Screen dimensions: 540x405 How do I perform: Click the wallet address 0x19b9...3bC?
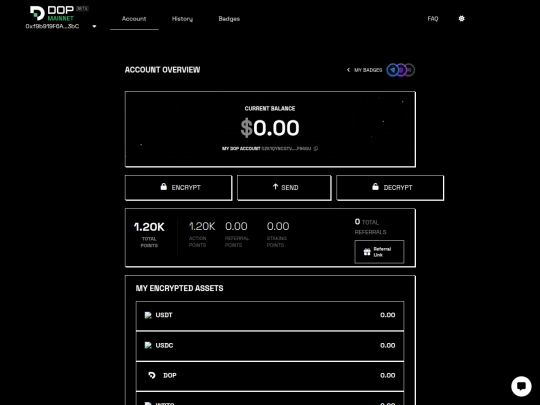pyautogui.click(x=52, y=27)
